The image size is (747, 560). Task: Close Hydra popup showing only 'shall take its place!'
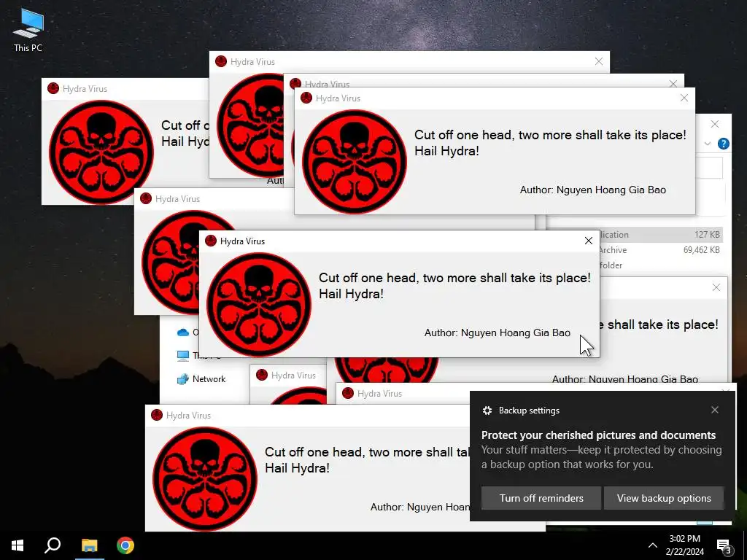pos(716,287)
